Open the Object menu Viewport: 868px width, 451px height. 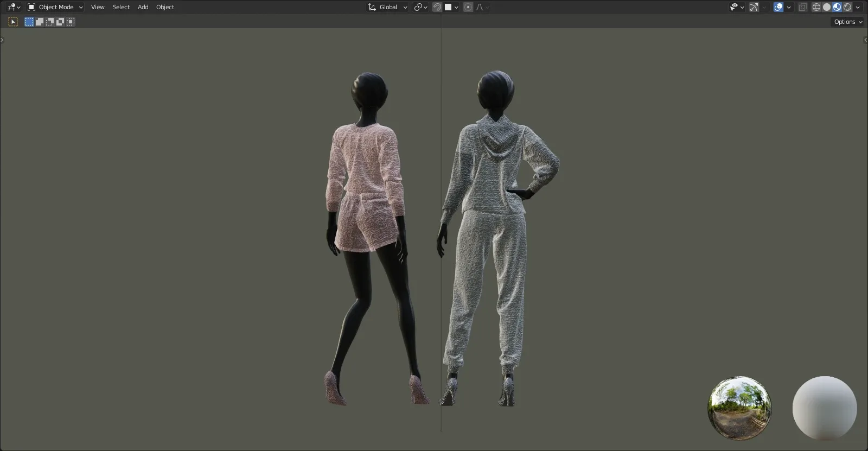point(165,7)
